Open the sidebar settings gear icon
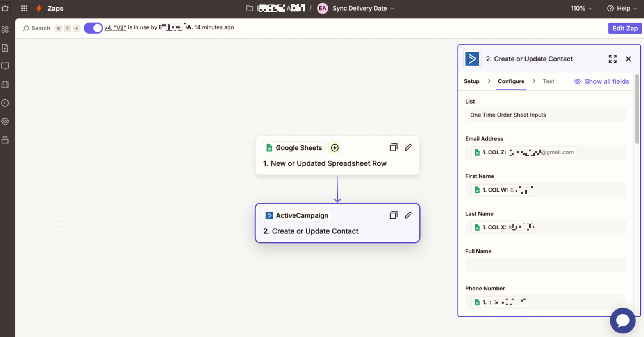 click(5, 121)
